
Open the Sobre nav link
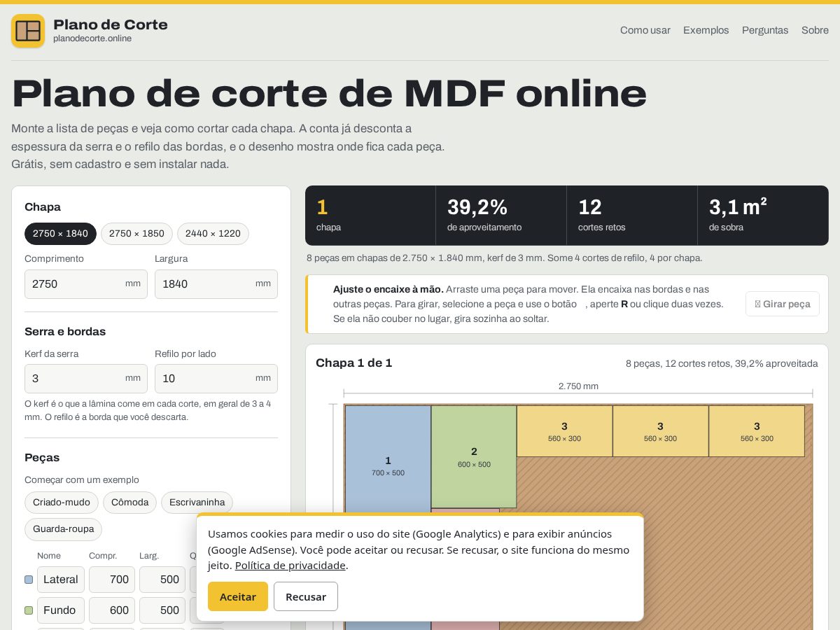(x=815, y=30)
